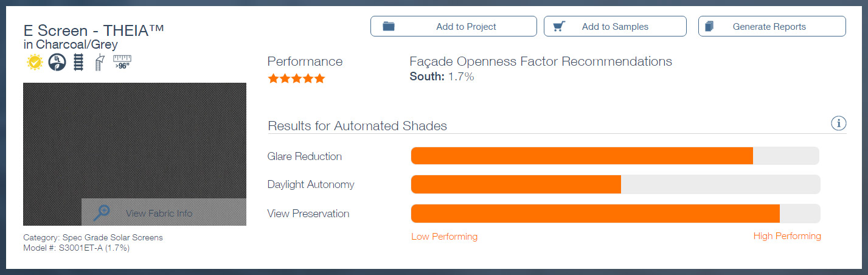
Task: Click the folder icon in Add to Project
Action: coord(389,26)
